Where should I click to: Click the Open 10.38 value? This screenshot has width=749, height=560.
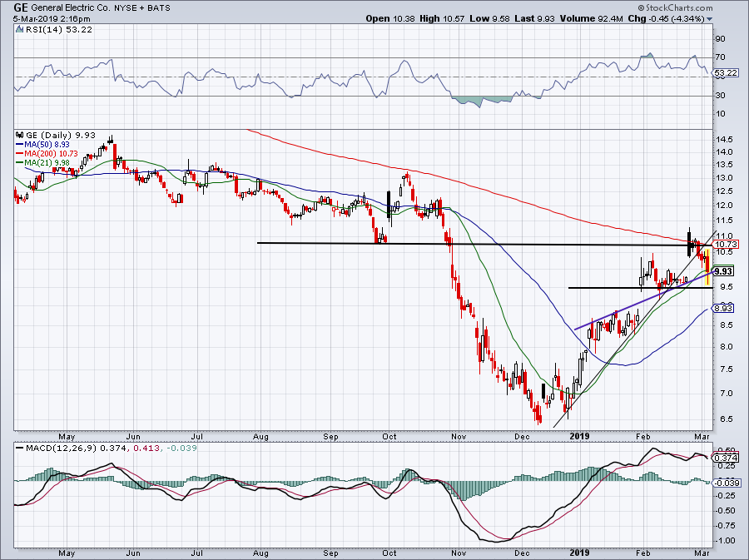pos(391,19)
